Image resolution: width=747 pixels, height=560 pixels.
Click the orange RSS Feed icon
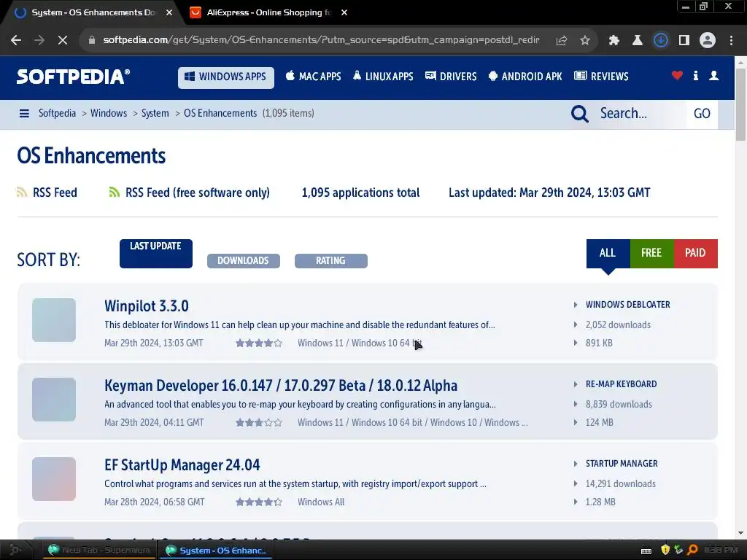pos(22,192)
